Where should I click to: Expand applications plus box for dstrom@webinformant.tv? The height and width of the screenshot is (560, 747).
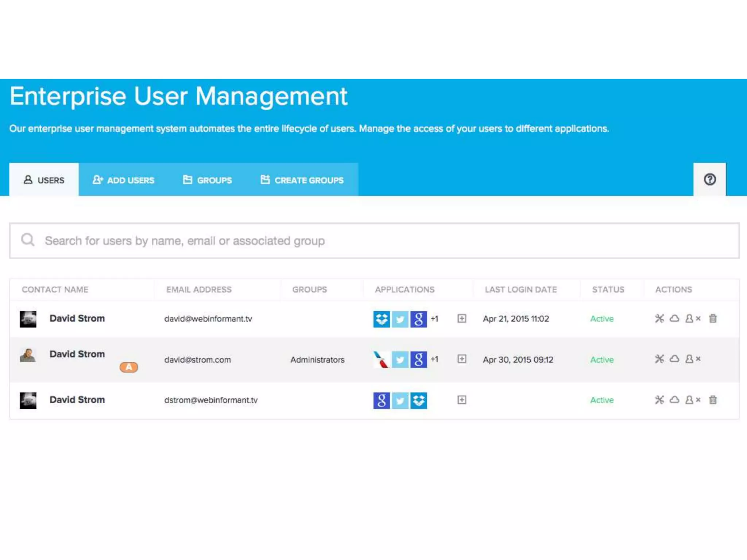pyautogui.click(x=462, y=400)
